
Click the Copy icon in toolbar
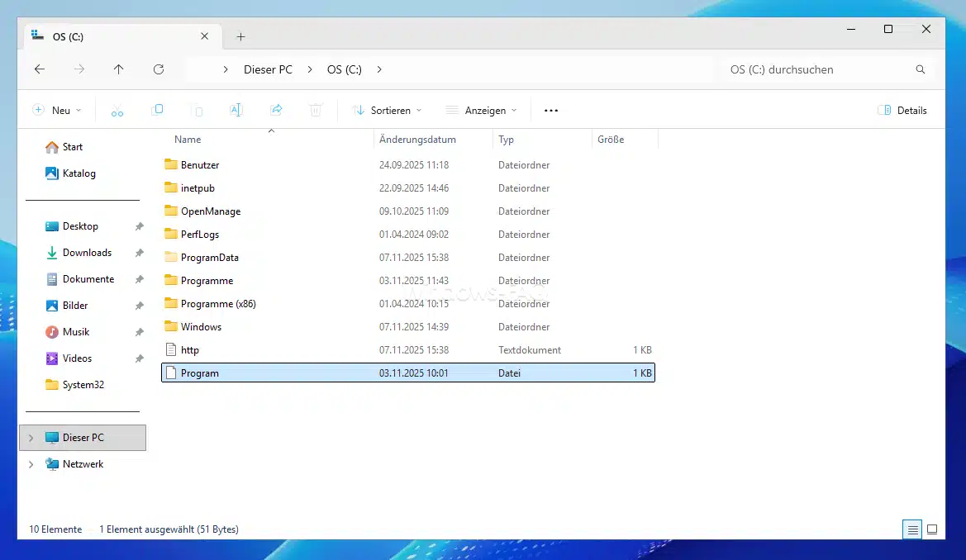pyautogui.click(x=157, y=110)
